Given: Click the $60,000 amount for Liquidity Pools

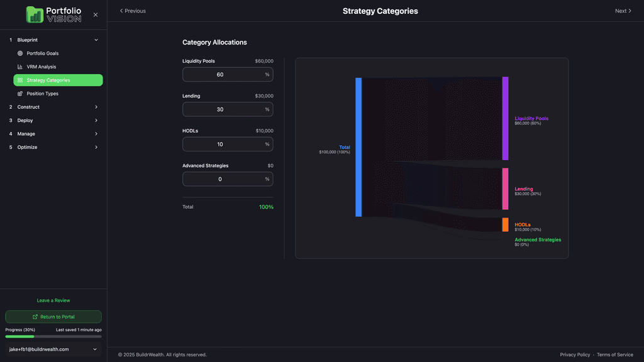Looking at the screenshot, I should pos(264,61).
